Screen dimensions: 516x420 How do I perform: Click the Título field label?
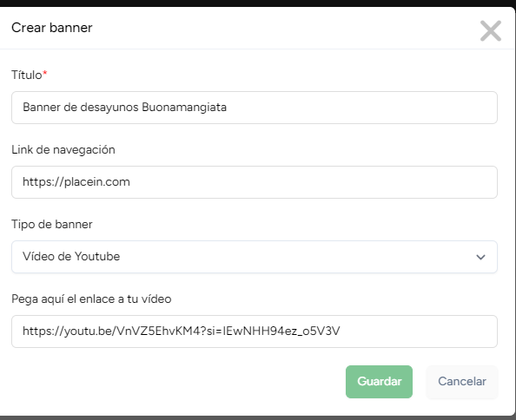pos(27,75)
